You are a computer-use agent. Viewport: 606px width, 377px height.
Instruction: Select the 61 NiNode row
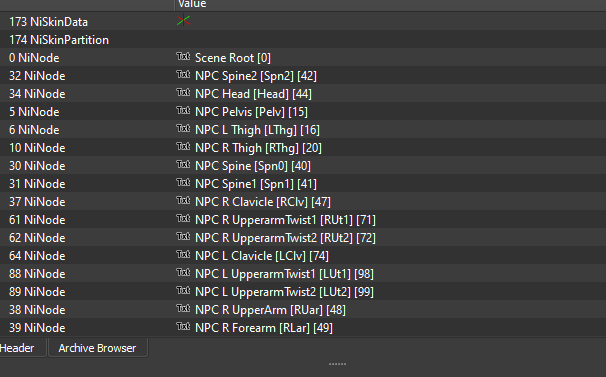(x=303, y=220)
